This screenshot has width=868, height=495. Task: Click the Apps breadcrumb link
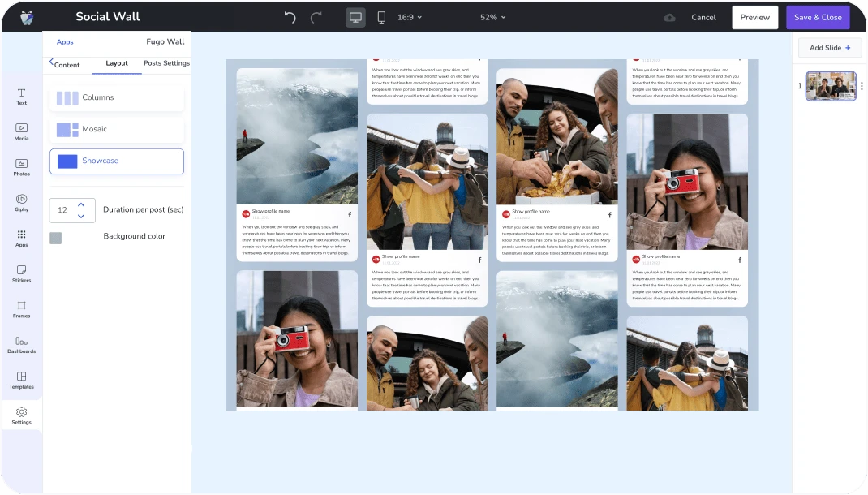tap(65, 42)
